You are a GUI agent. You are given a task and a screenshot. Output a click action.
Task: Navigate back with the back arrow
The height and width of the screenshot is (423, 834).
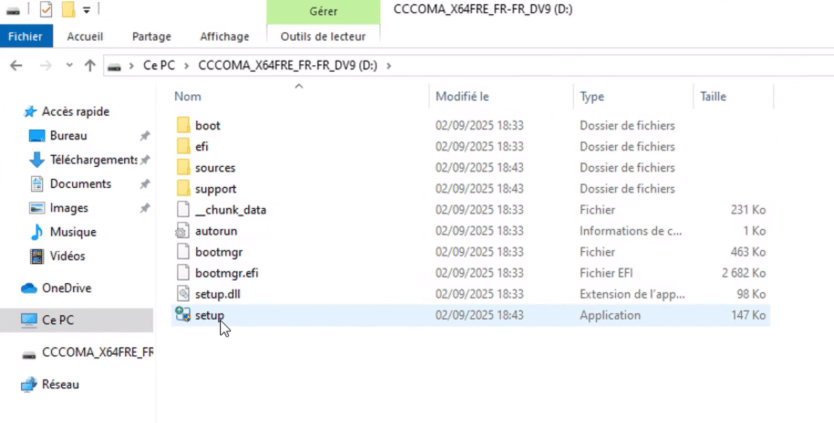point(15,66)
